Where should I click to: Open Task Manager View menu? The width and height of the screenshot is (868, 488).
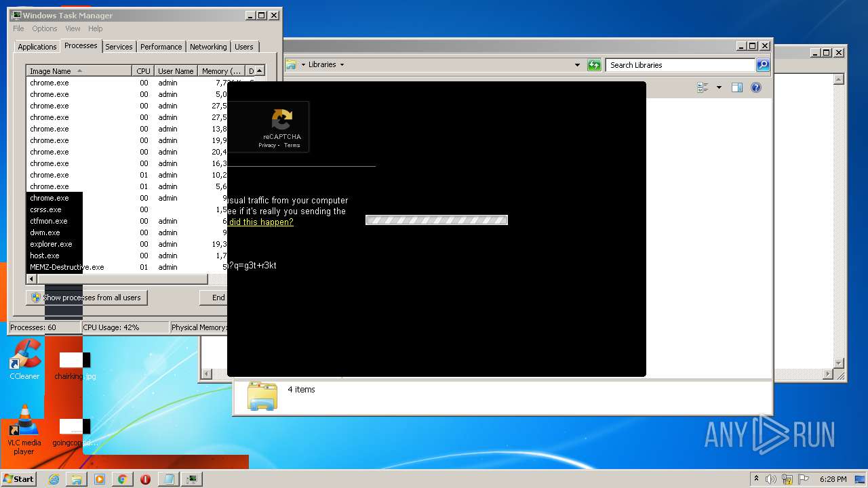(x=73, y=28)
